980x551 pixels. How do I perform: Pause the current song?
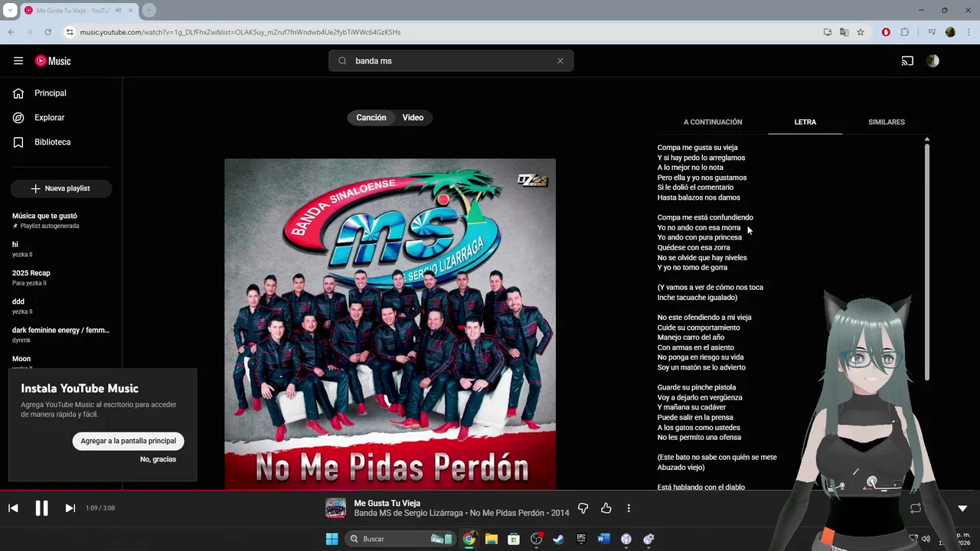pyautogui.click(x=41, y=508)
